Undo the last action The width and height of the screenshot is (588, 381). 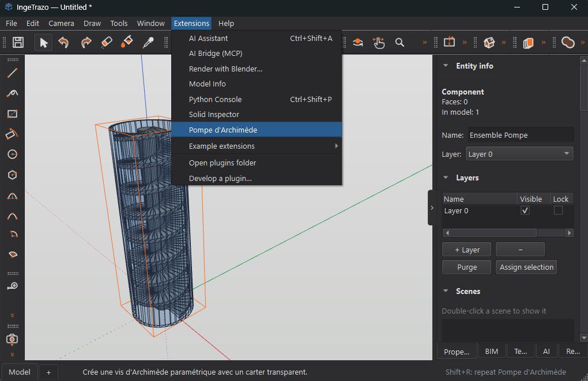[64, 43]
